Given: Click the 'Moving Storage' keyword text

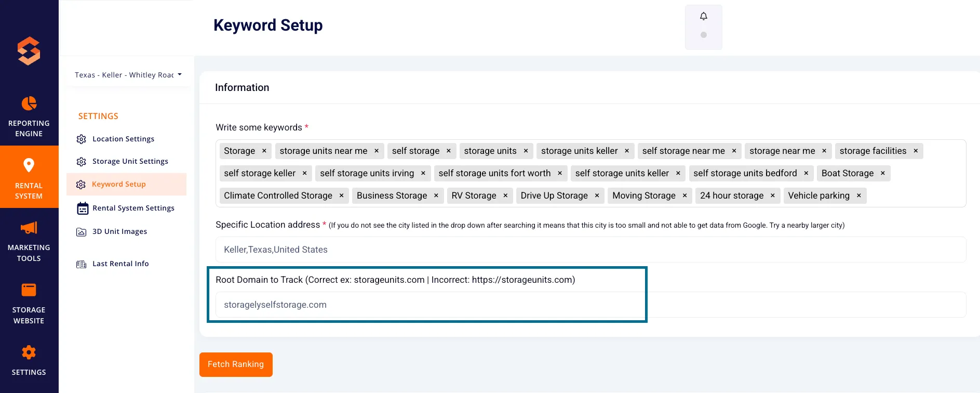Looking at the screenshot, I should tap(644, 195).
